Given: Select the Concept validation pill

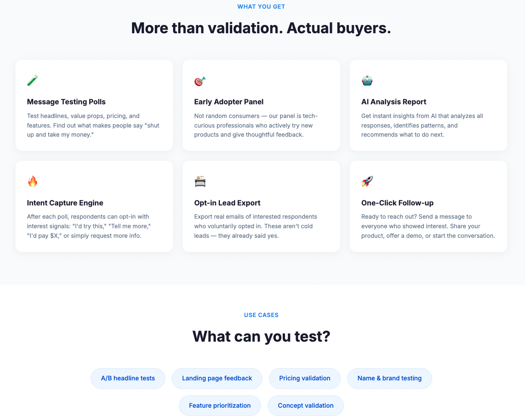Looking at the screenshot, I should pyautogui.click(x=306, y=405).
